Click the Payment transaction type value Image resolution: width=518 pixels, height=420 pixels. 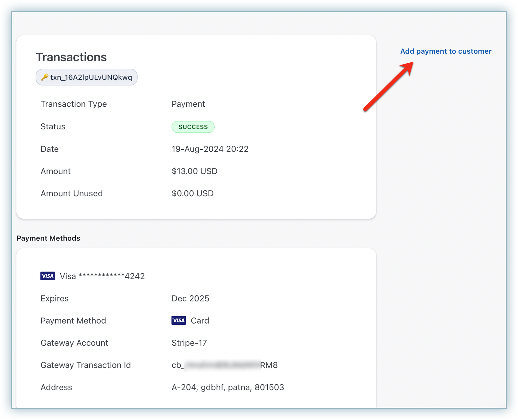[x=188, y=104]
